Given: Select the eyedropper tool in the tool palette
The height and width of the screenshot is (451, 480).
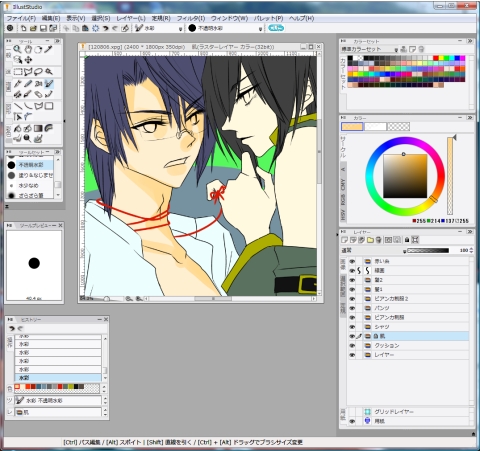Looking at the screenshot, I should pyautogui.click(x=49, y=49).
